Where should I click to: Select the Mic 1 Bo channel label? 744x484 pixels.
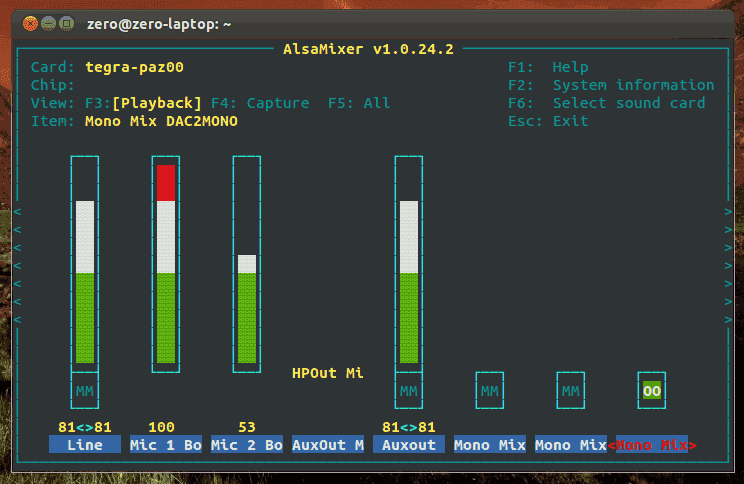166,445
